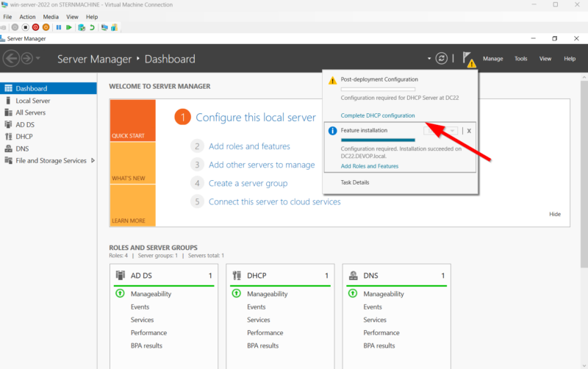Viewport: 588px width, 369px height.
Task: Revert the VM using the green arrow icon
Action: 92,27
